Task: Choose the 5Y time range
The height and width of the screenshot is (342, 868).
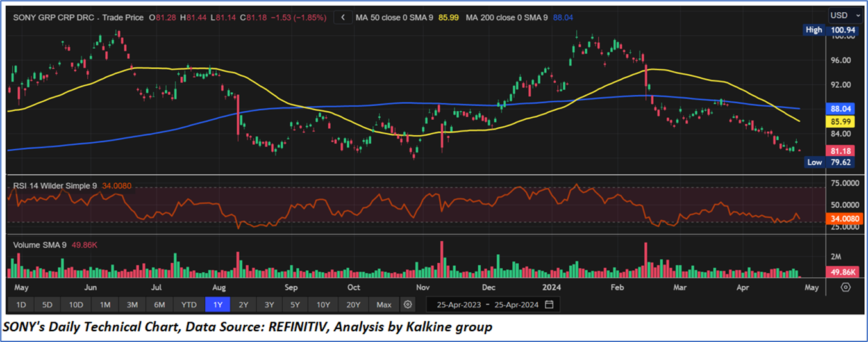Action: (x=294, y=304)
